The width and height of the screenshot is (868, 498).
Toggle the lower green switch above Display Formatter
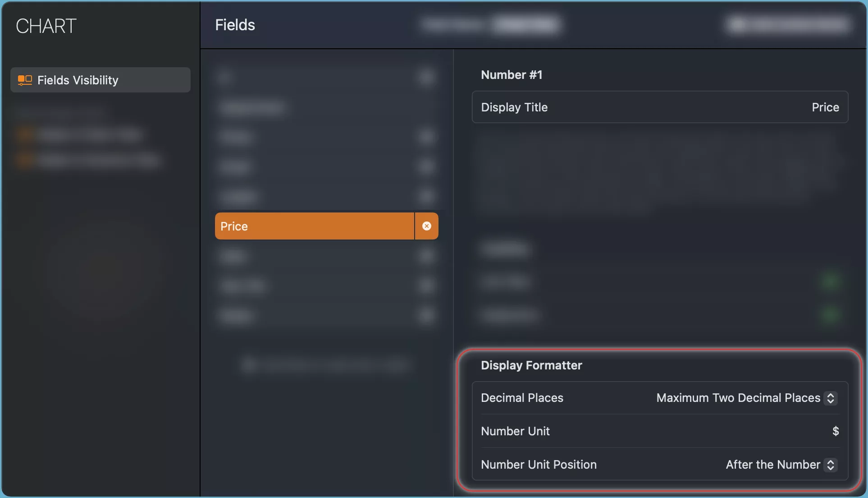click(830, 315)
